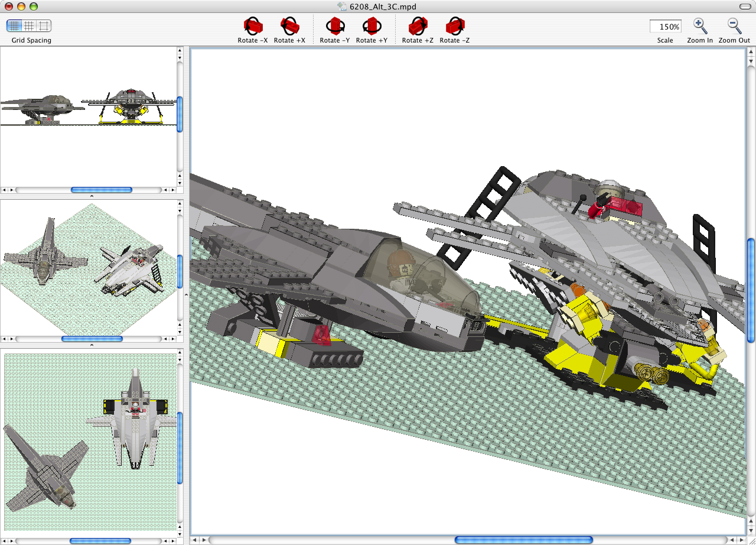
Task: Apply the Rotate +Z rotation
Action: click(x=418, y=26)
